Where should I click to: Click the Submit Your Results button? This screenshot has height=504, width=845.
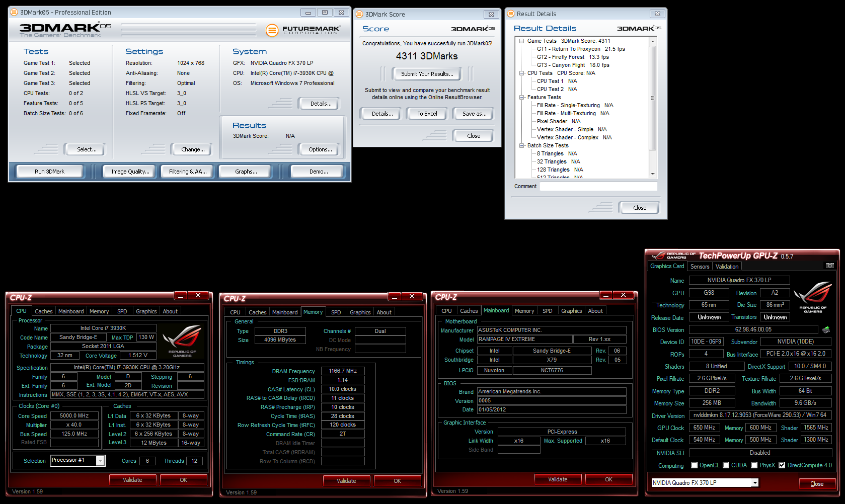[427, 74]
